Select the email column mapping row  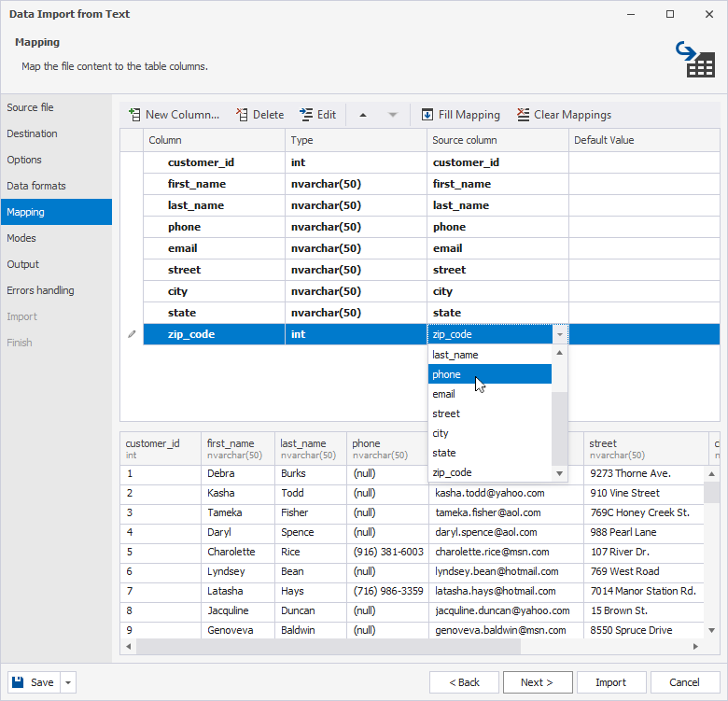point(431,248)
